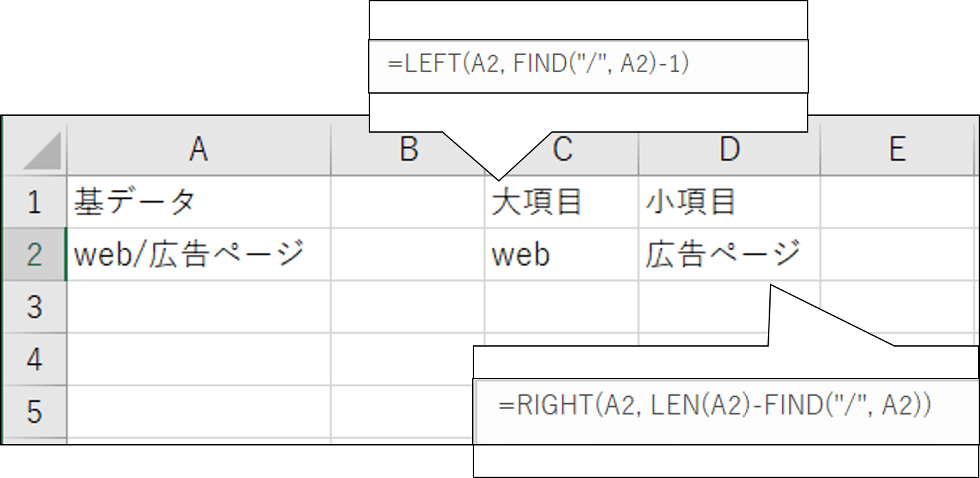Image resolution: width=980 pixels, height=478 pixels.
Task: Select row 3 header
Action: (x=35, y=307)
